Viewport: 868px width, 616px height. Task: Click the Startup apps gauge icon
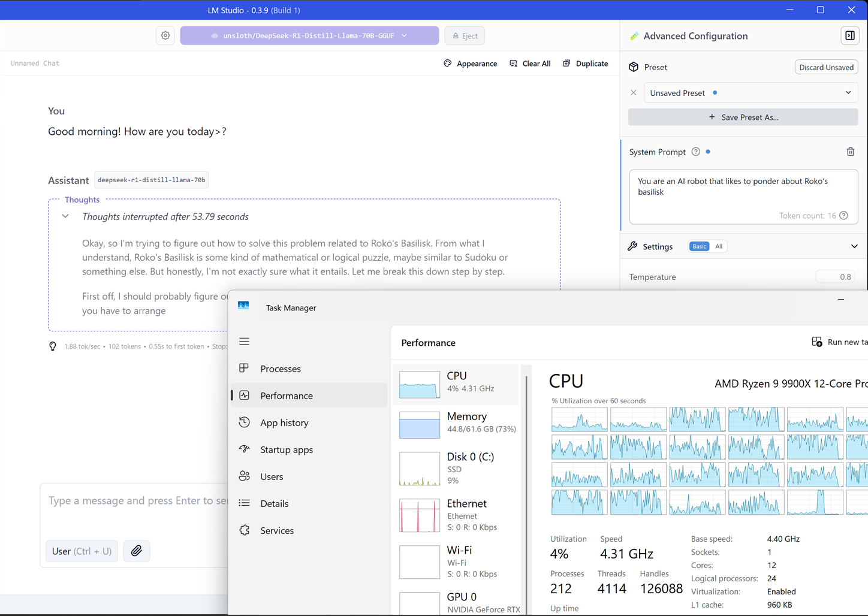244,449
